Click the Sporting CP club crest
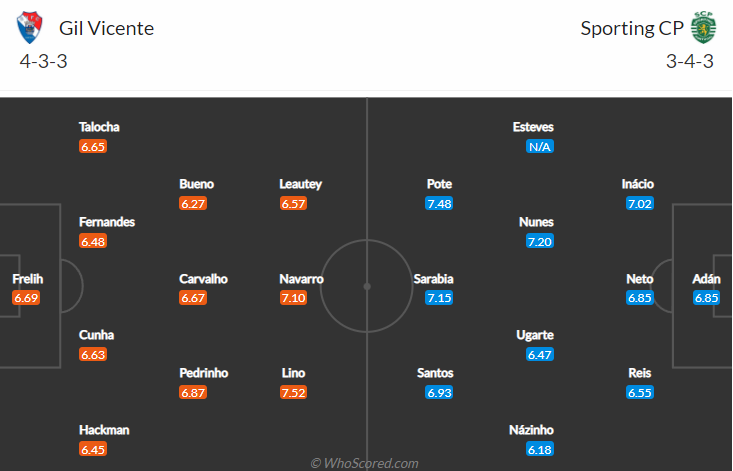 tap(705, 29)
